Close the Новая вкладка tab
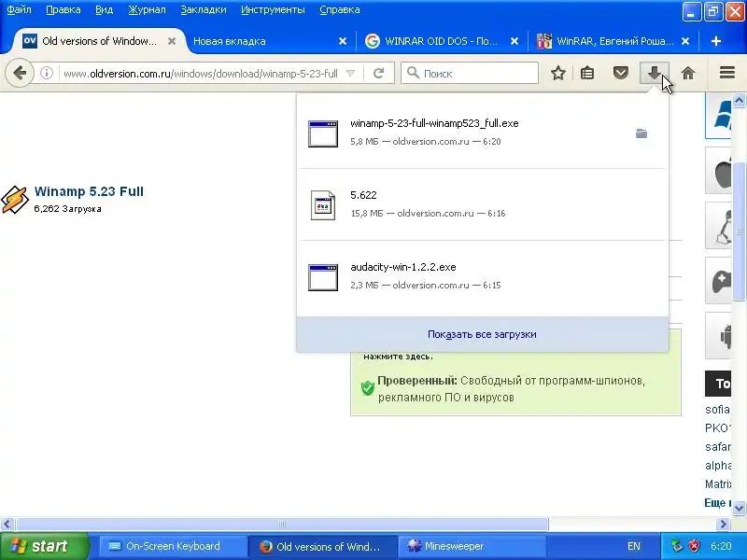 [343, 41]
